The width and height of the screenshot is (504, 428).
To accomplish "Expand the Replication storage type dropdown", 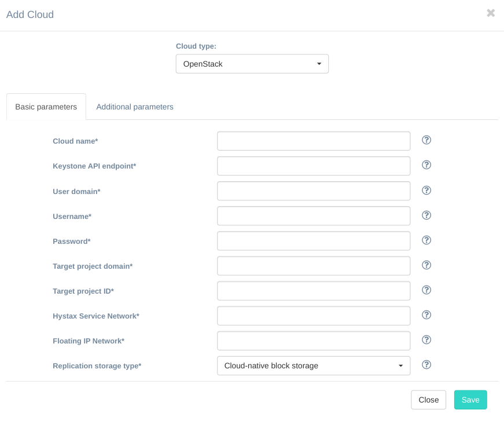I will coord(313,365).
